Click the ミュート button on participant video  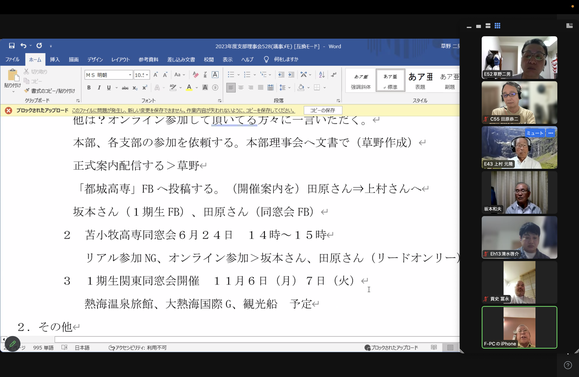535,133
